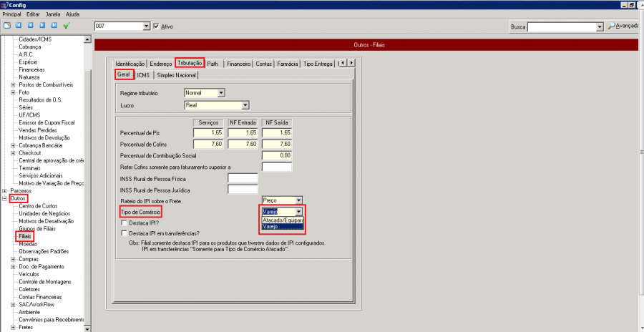The width and height of the screenshot is (644, 332).
Task: Enable the Destaca IPI? checkbox
Action: coord(125,223)
